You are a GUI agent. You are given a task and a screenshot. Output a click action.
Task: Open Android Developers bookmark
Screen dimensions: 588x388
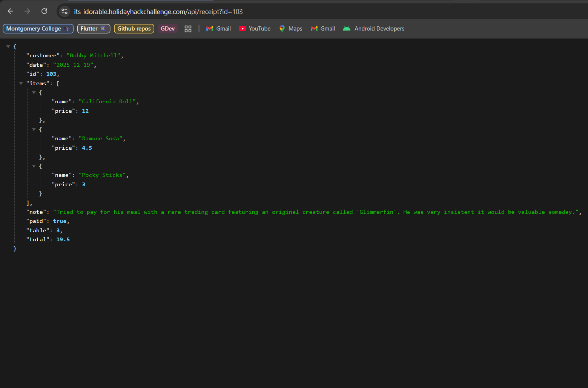[373, 29]
